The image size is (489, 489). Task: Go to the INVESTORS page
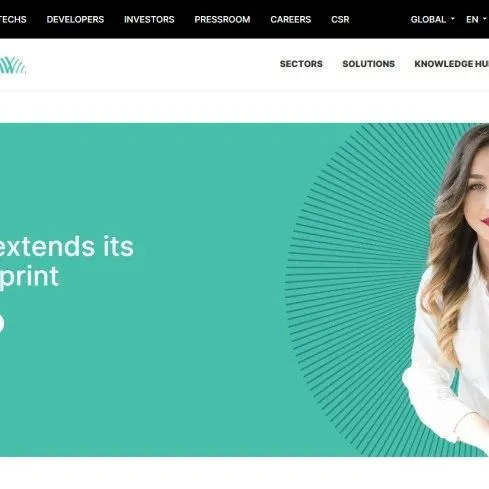pyautogui.click(x=149, y=19)
